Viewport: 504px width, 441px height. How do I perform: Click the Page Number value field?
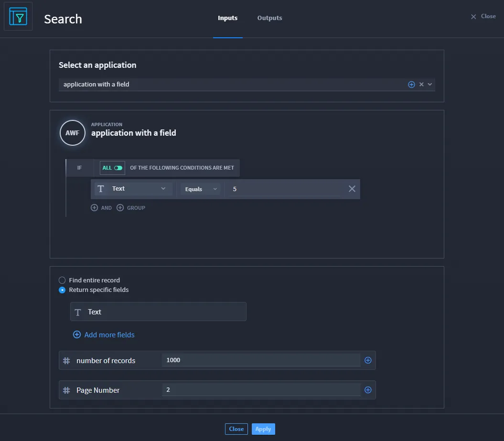[261, 389]
